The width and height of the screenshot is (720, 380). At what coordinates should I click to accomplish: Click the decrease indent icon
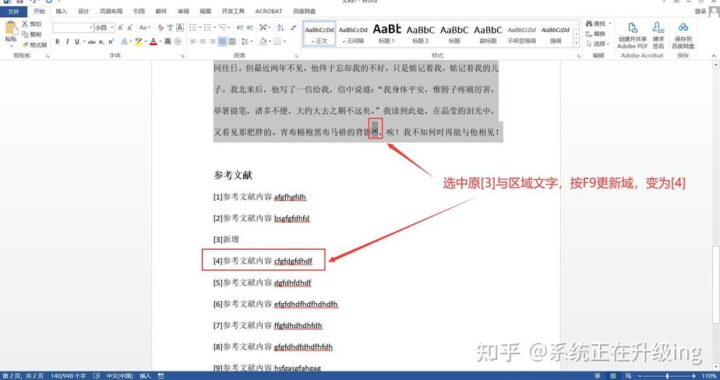[x=240, y=28]
